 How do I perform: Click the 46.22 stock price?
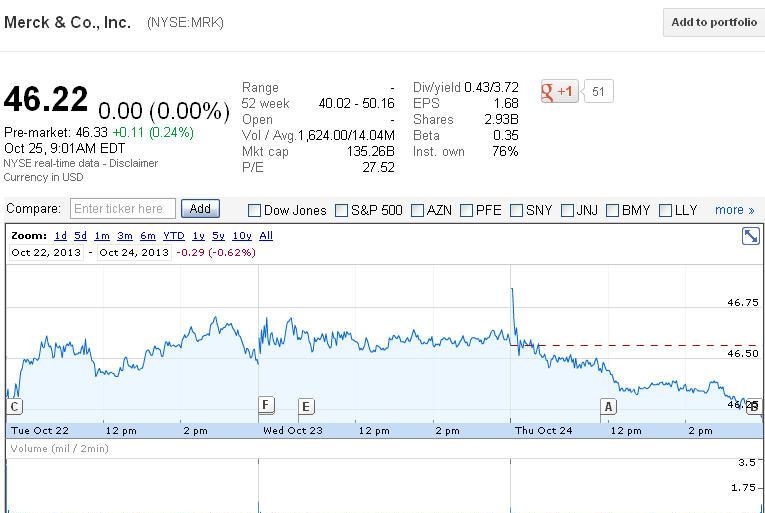click(x=46, y=99)
